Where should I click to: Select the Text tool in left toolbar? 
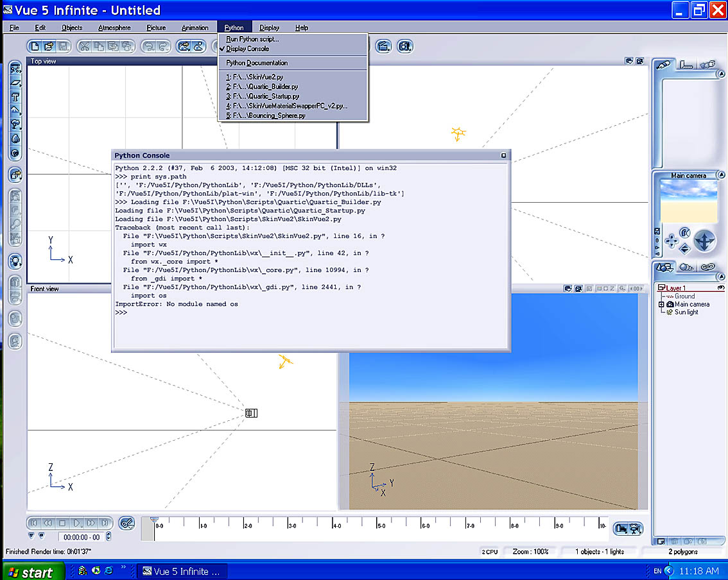[x=16, y=97]
